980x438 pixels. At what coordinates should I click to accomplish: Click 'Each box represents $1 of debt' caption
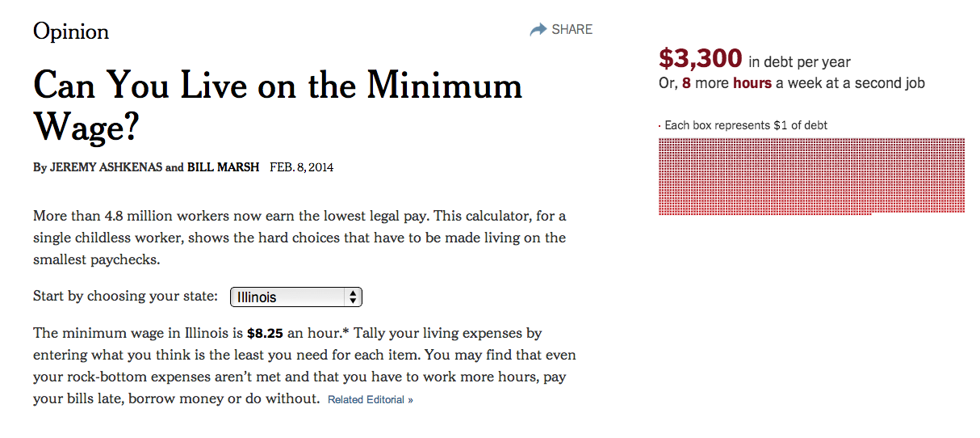tap(745, 125)
